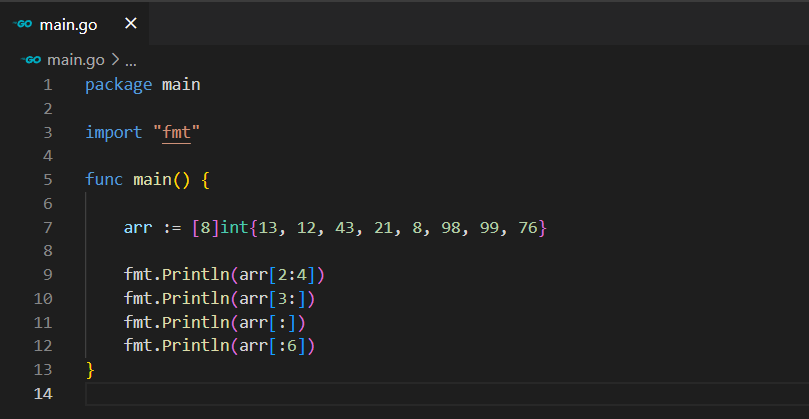Place cursor on the package keyword
Screen dimensions: 809x419
(x=118, y=85)
